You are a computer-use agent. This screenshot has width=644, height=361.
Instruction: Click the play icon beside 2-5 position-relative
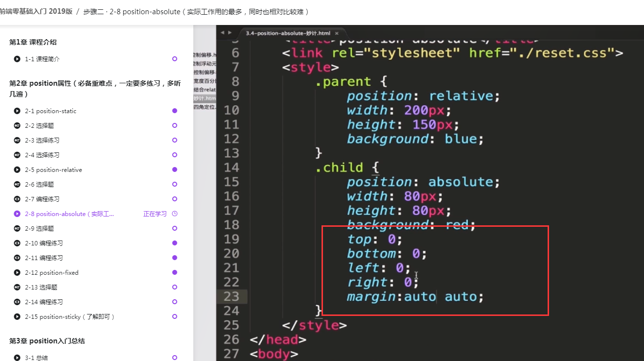tap(17, 169)
